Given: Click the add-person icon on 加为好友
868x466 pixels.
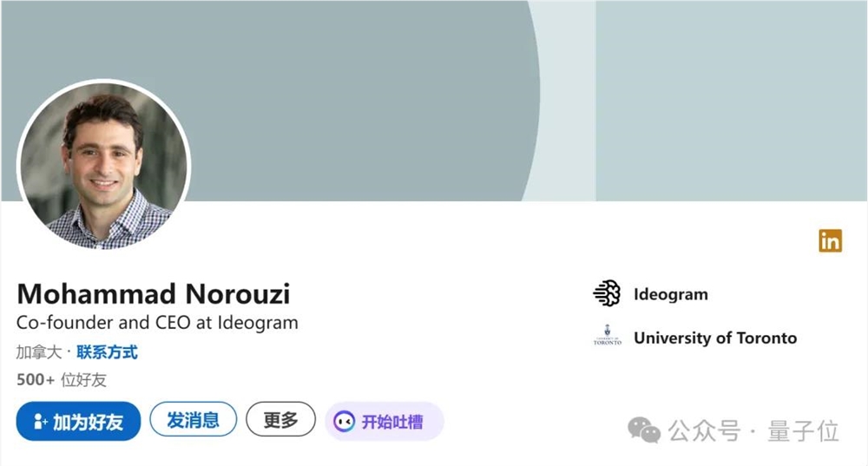Looking at the screenshot, I should point(40,422).
